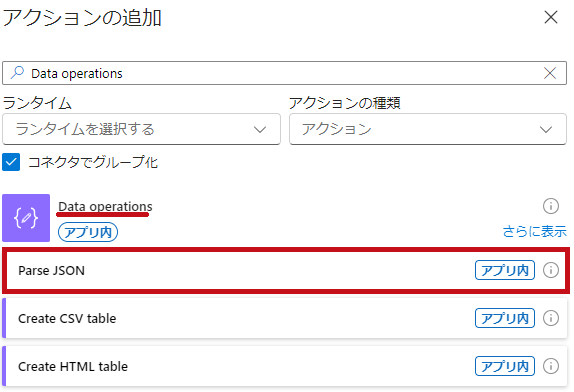Select the Create HTML table action
The image size is (574, 392).
tap(285, 366)
